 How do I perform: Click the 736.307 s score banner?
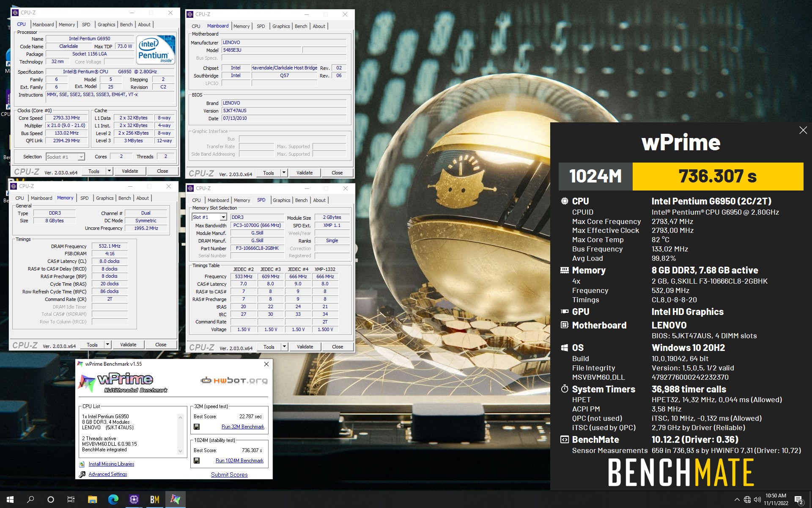pyautogui.click(x=718, y=177)
